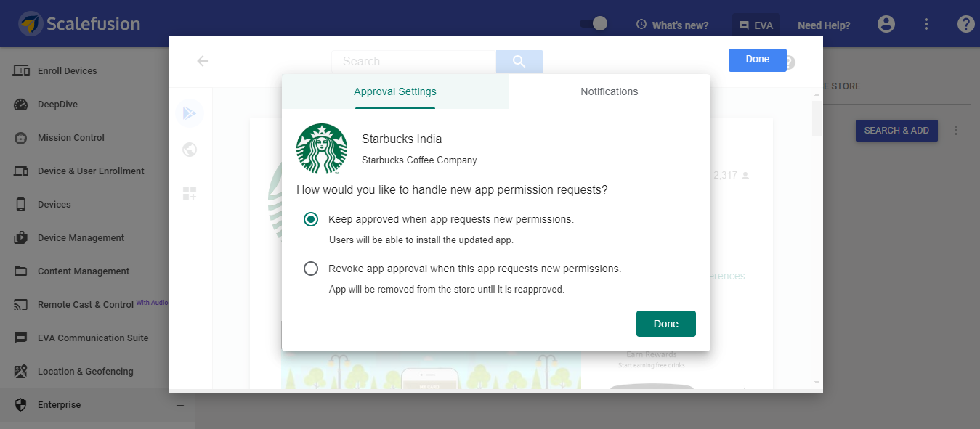Viewport: 980px width, 429px height.
Task: Click the question mark help icon in header
Action: pos(965,24)
